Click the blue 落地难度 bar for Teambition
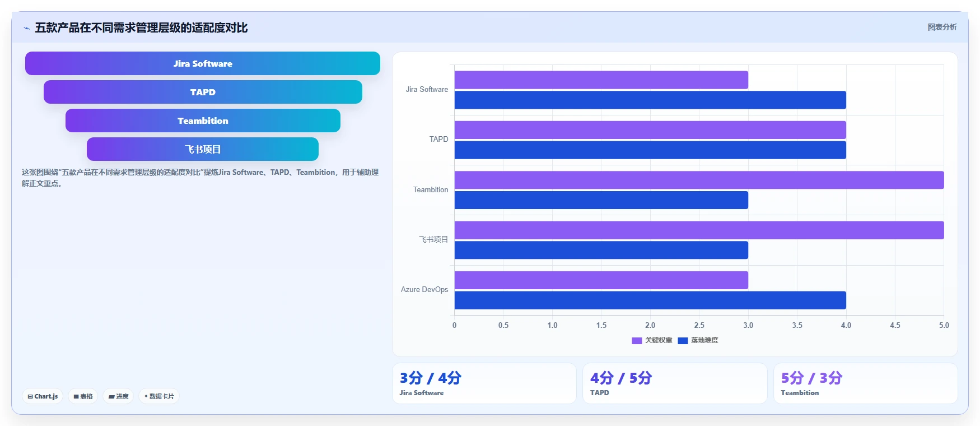This screenshot has height=426, width=980. (601, 200)
